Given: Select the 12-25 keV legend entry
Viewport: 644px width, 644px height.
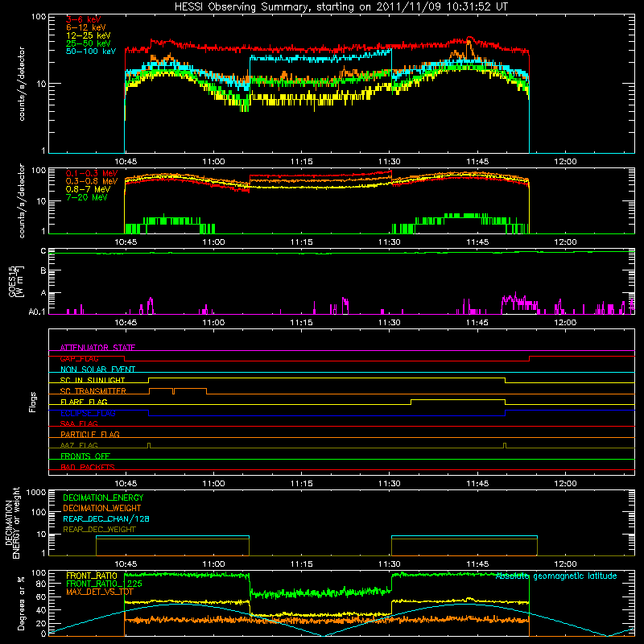Looking at the screenshot, I should 89,35.
